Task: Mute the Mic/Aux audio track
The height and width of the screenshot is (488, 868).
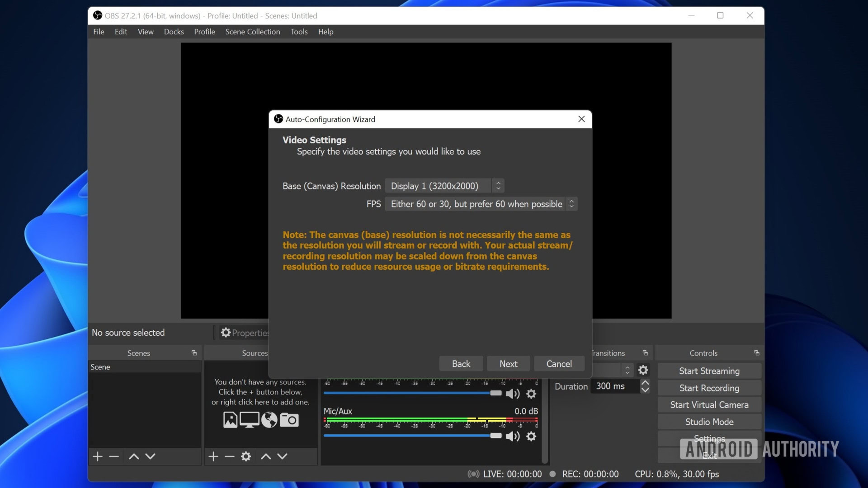Action: point(510,436)
